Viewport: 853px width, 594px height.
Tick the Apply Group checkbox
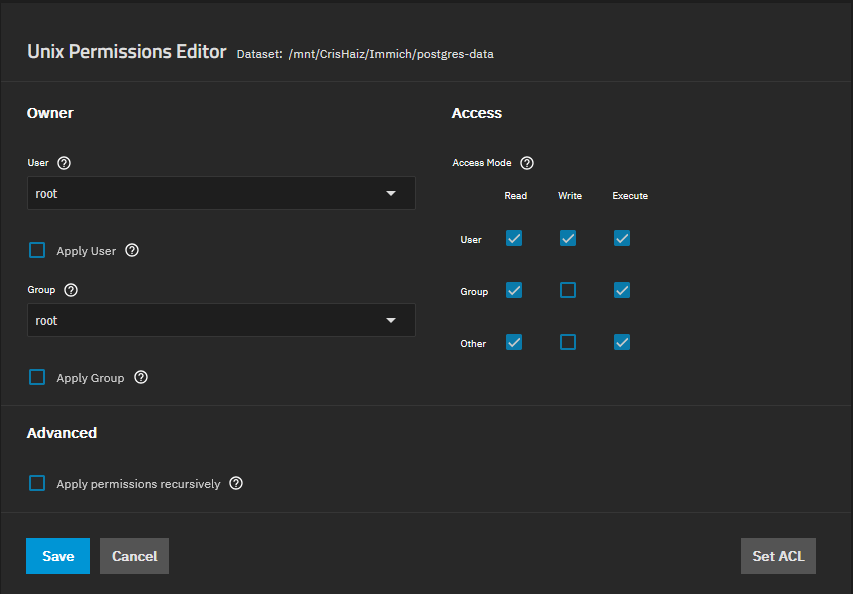point(37,377)
